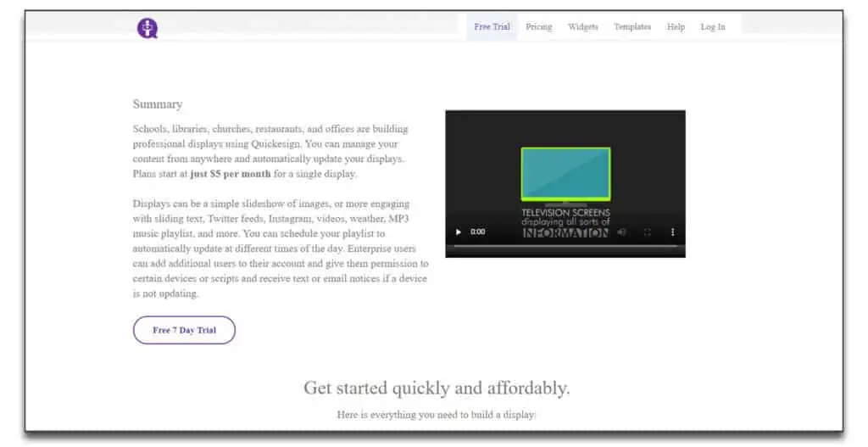Click the 0:00 video timestamp
The image size is (868, 447).
coord(478,232)
